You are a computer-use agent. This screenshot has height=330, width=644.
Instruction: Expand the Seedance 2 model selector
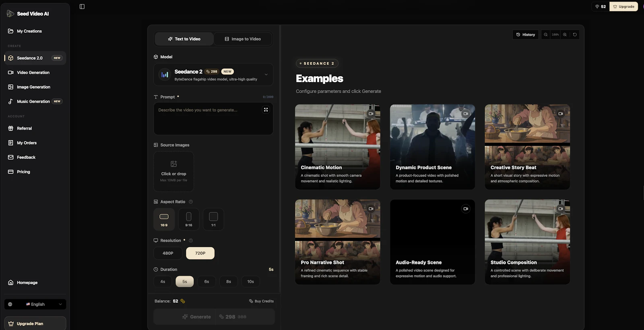coord(213,75)
